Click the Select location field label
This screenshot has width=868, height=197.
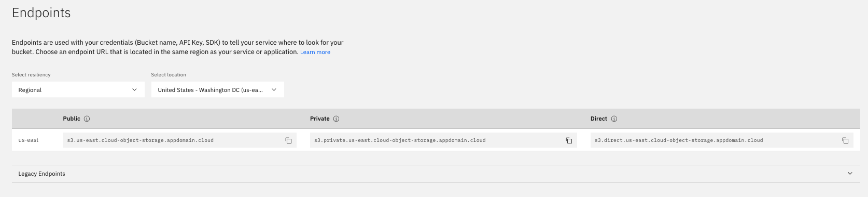pyautogui.click(x=169, y=75)
